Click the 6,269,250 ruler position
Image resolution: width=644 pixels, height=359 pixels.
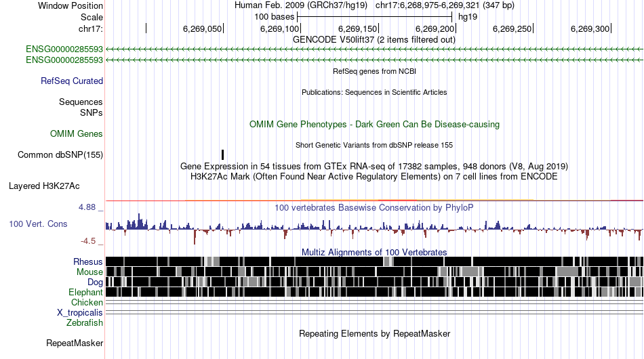(x=512, y=28)
